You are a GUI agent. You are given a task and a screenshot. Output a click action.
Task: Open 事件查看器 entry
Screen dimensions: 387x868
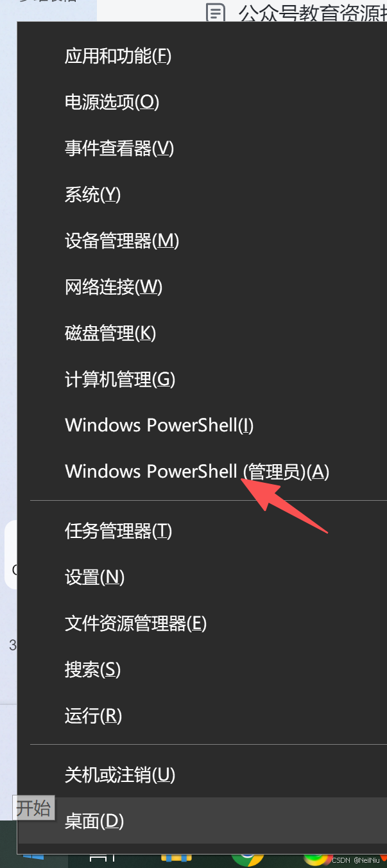(x=202, y=149)
